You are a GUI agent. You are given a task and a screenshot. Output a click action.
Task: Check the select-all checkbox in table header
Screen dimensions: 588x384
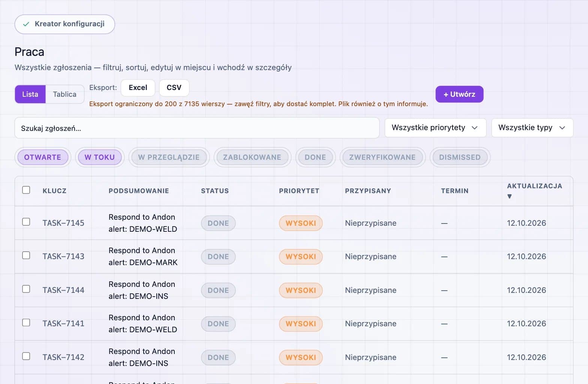26,190
